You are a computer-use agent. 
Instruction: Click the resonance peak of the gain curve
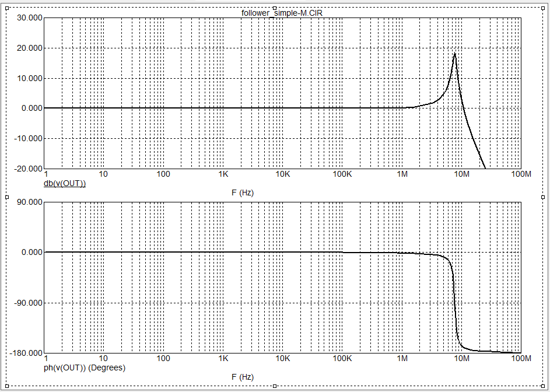tap(455, 54)
